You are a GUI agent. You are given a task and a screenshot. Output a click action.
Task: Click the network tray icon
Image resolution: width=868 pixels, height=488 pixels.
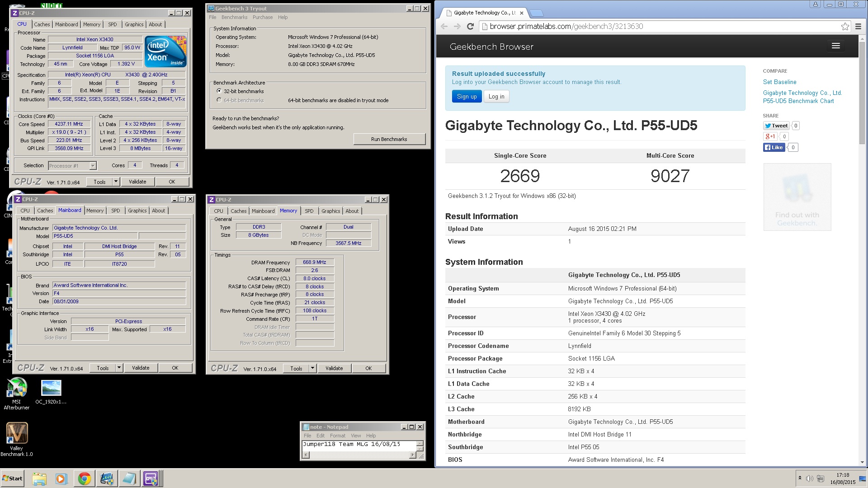[821, 479]
